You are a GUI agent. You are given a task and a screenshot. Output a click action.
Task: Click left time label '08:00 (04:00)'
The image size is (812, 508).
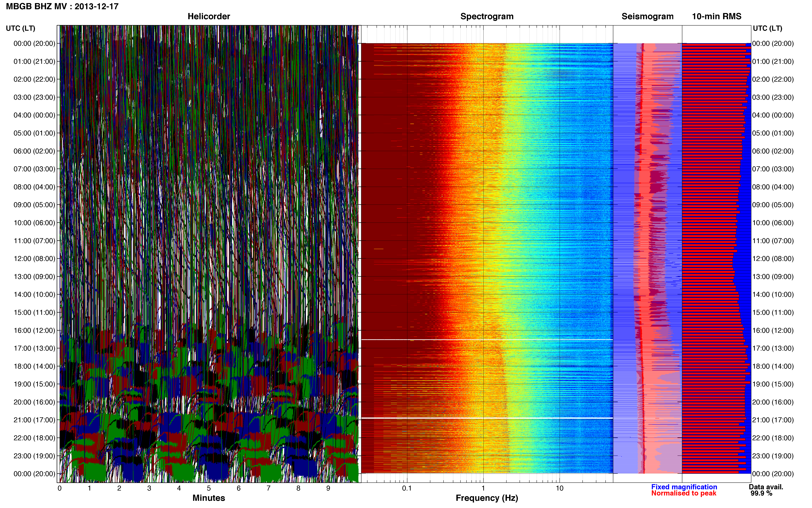click(x=34, y=187)
